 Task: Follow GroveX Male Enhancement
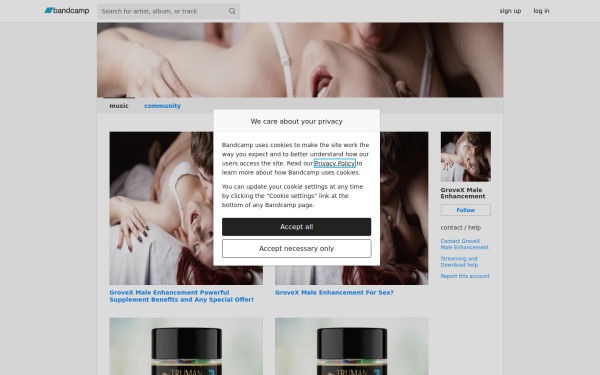pyautogui.click(x=466, y=210)
